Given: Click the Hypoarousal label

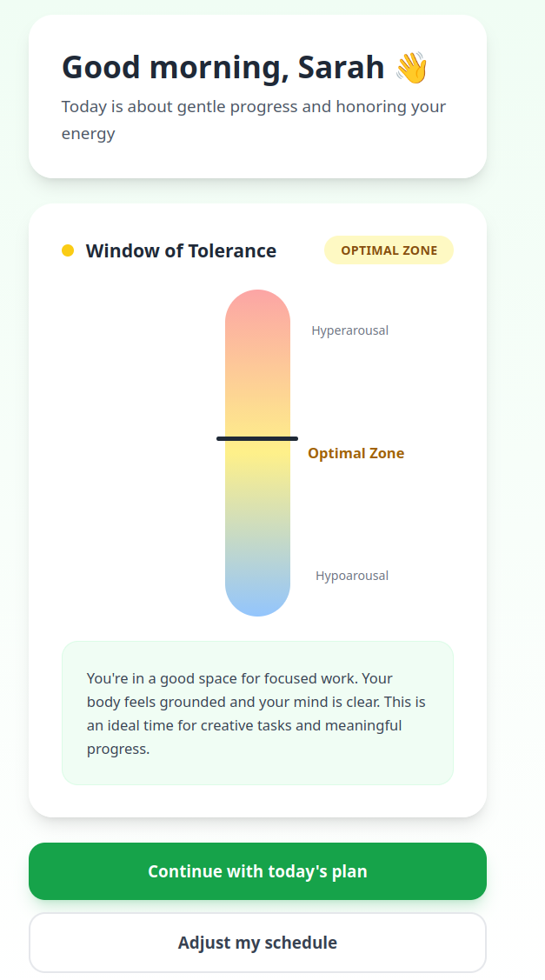Looking at the screenshot, I should 351,576.
